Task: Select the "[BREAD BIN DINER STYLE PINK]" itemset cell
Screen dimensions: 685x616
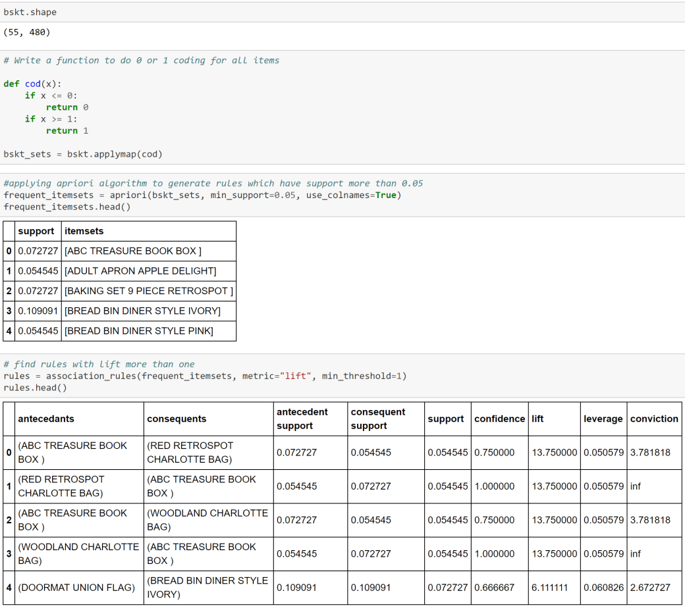Action: [149, 331]
